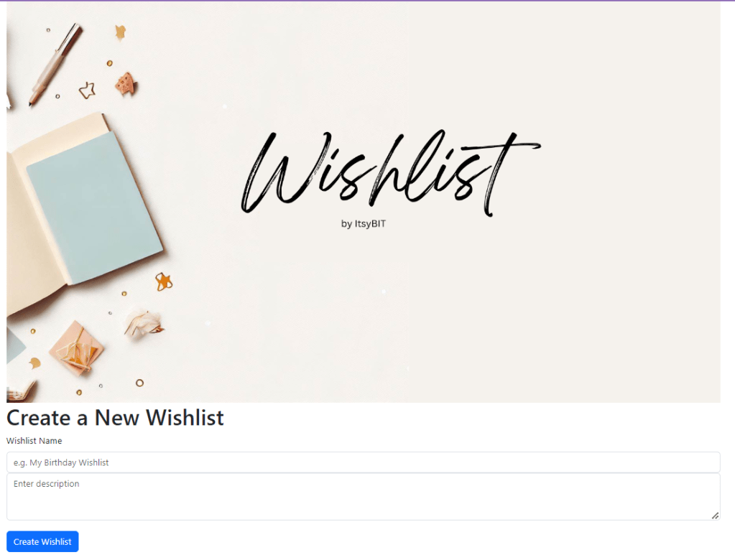Click the by ItsyBIT tagline
This screenshot has width=735, height=560.
(364, 224)
